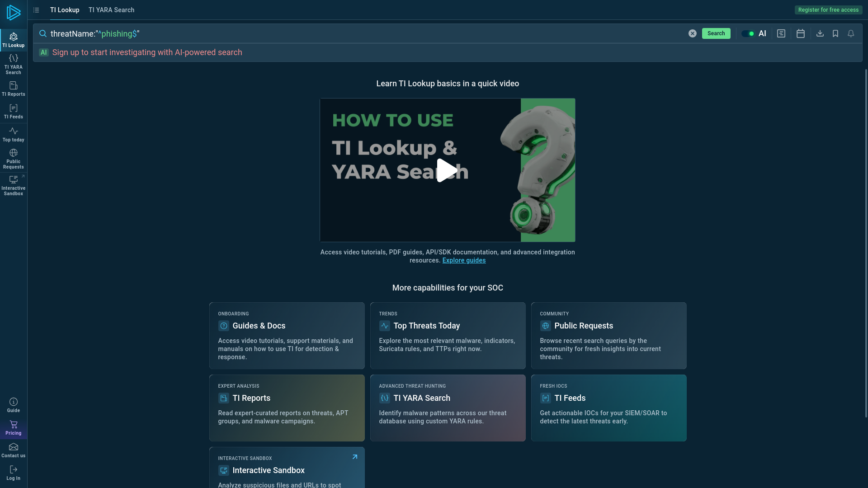Open TI Feeds in sidebar
Image resolution: width=868 pixels, height=488 pixels.
point(14,112)
